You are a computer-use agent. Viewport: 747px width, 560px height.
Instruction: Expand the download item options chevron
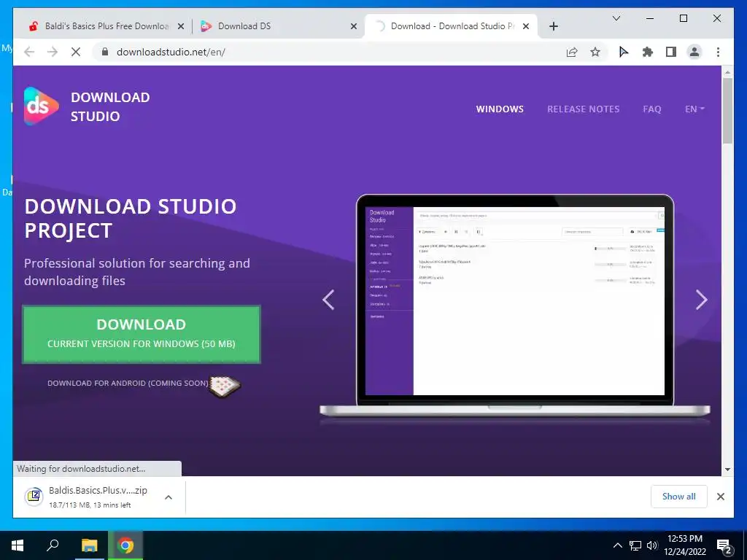pyautogui.click(x=169, y=497)
